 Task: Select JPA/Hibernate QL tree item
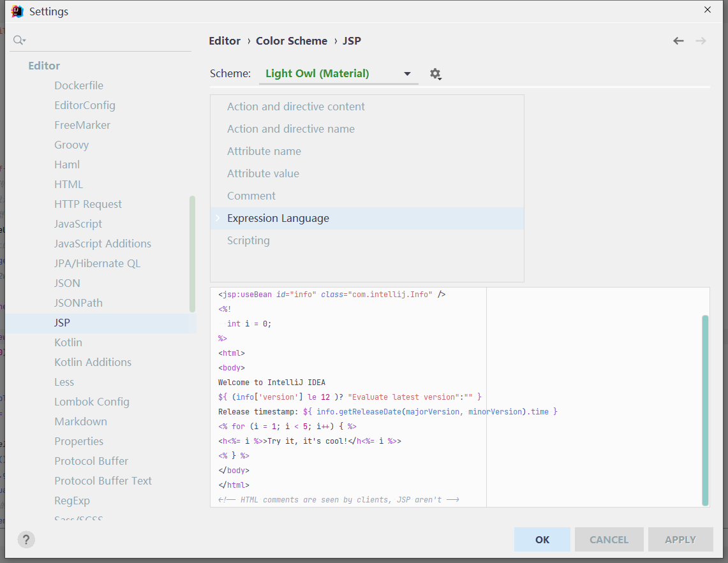point(97,263)
